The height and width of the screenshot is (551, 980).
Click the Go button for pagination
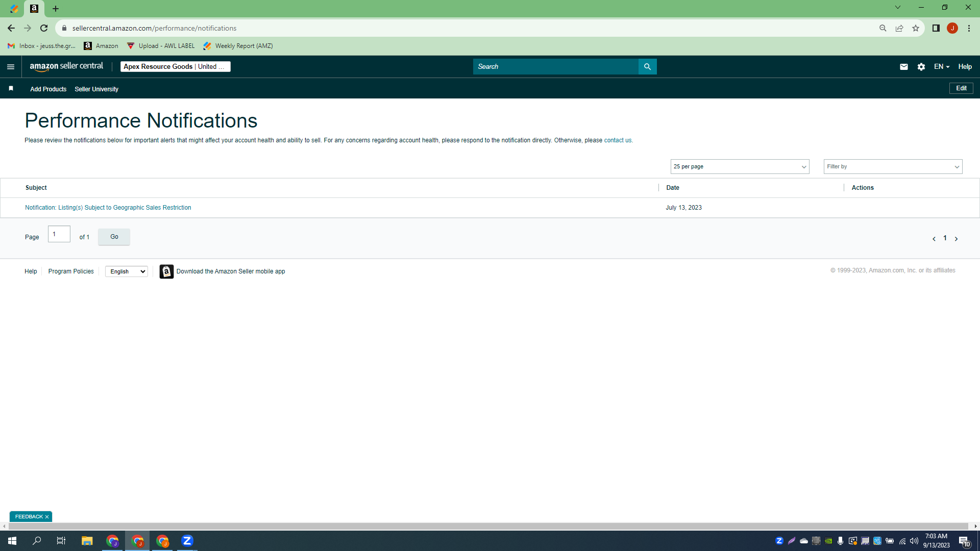click(114, 237)
